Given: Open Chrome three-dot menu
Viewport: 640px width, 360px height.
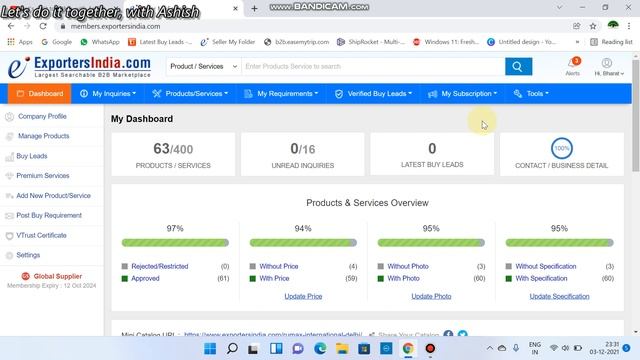Looking at the screenshot, I should [629, 26].
